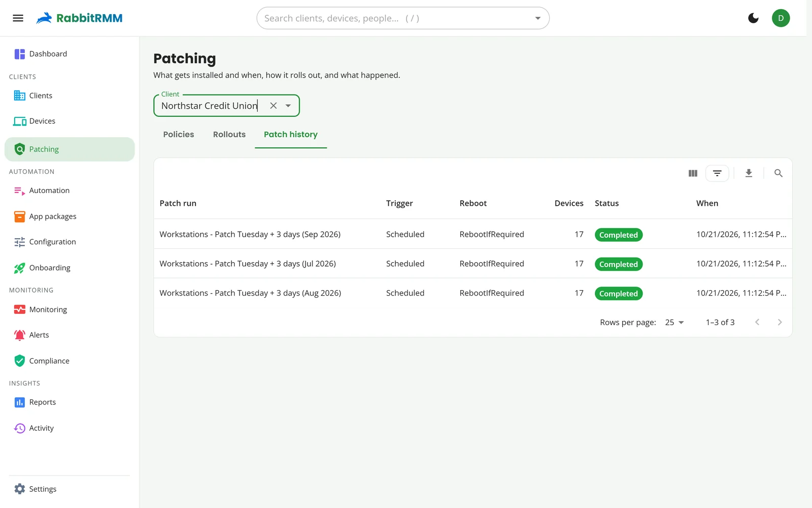The width and height of the screenshot is (812, 508).
Task: Clear the Client field selection
Action: (x=274, y=106)
